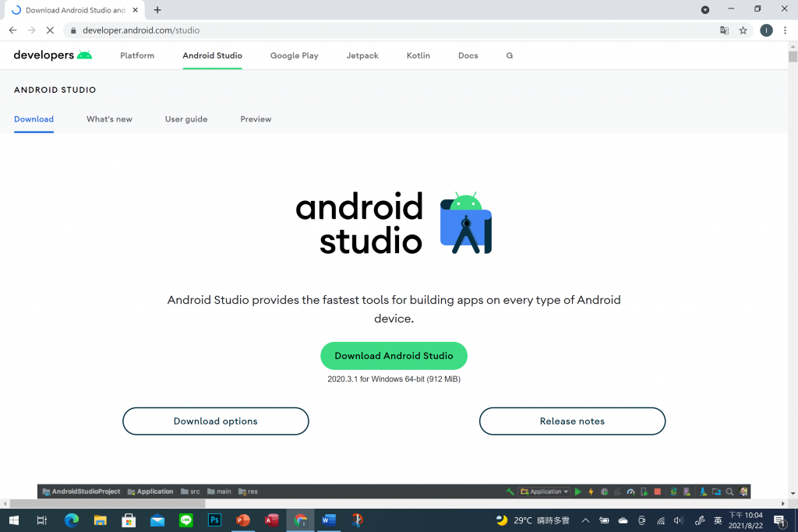Open the snipping tool icon on the taskbar
798x532 pixels.
point(357,520)
